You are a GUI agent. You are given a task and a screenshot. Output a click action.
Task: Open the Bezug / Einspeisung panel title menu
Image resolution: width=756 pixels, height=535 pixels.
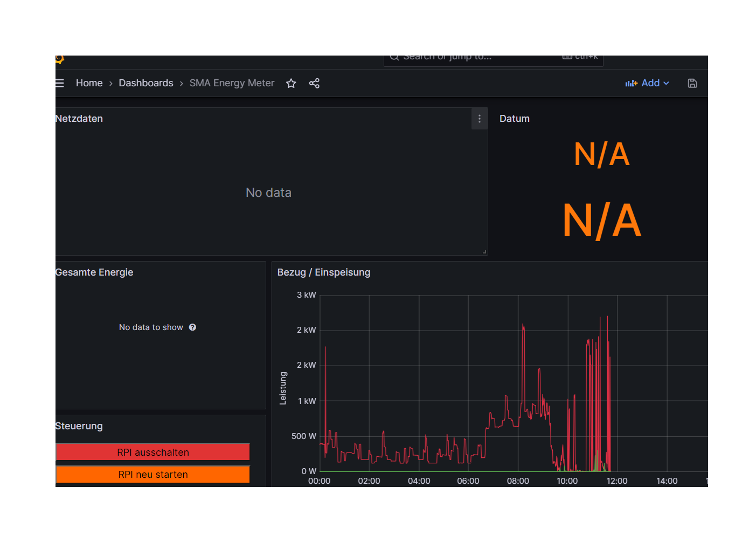(x=323, y=272)
